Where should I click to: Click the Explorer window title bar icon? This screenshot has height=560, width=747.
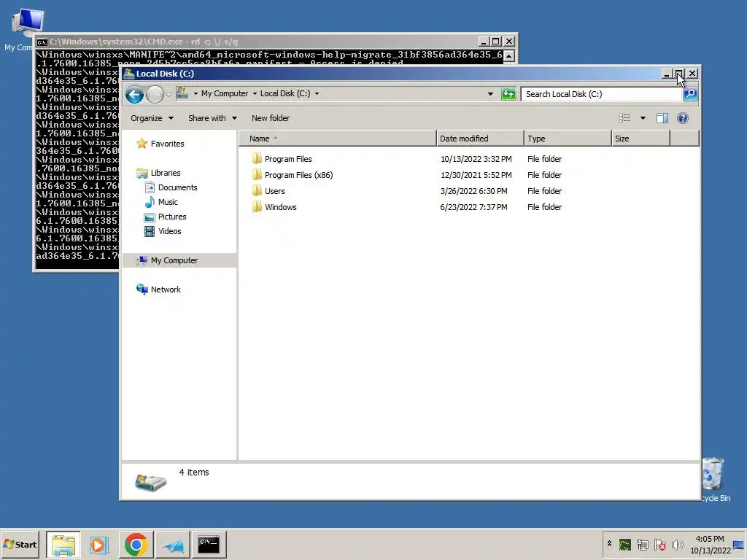pyautogui.click(x=128, y=74)
